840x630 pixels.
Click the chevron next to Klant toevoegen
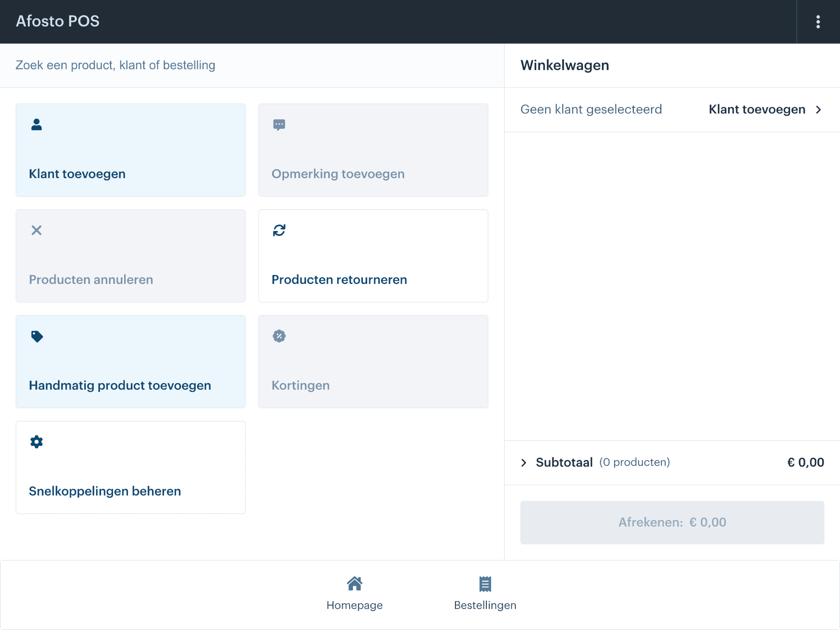[x=819, y=110]
